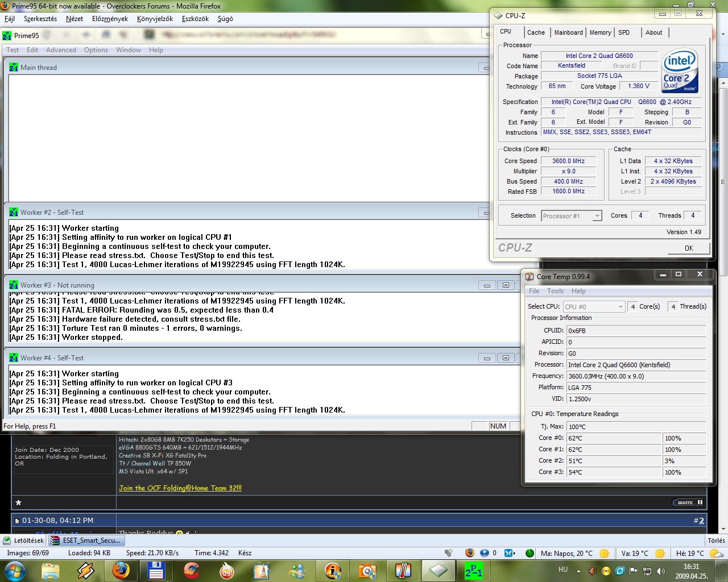Switch to CPU-Z Cache tab
Screen dimensions: 728x582
point(536,32)
